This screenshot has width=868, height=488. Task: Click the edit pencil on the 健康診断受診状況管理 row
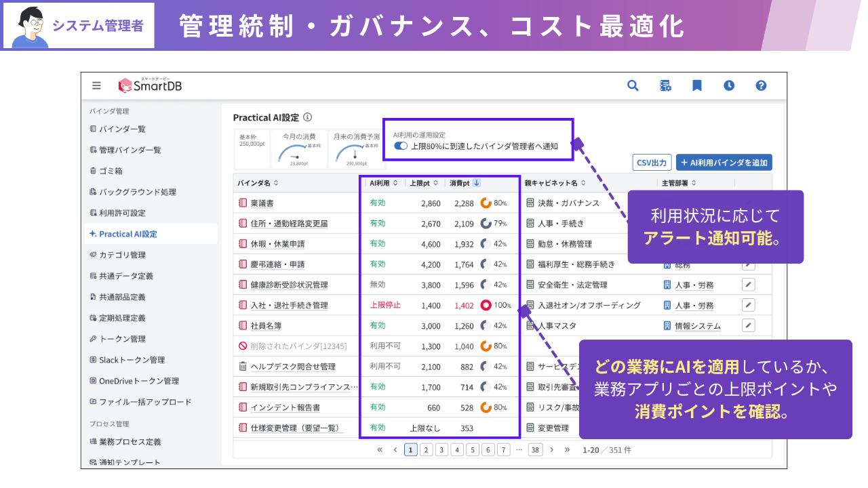click(x=748, y=285)
